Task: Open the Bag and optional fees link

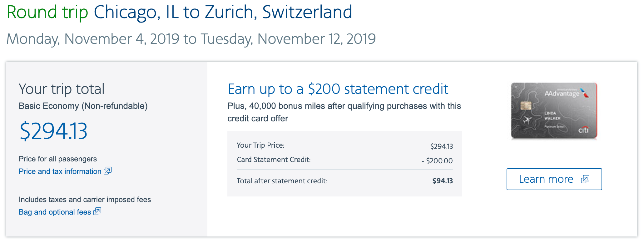Action: tap(55, 212)
